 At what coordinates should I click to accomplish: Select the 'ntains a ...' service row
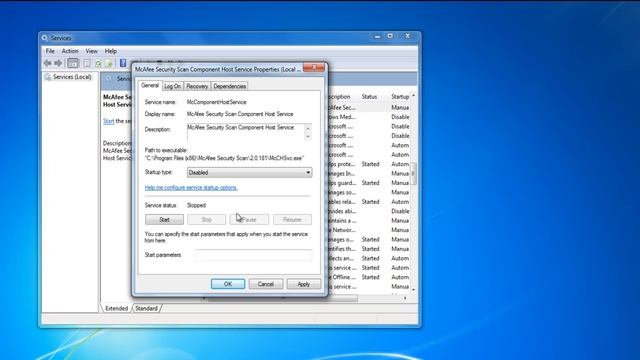click(x=369, y=220)
